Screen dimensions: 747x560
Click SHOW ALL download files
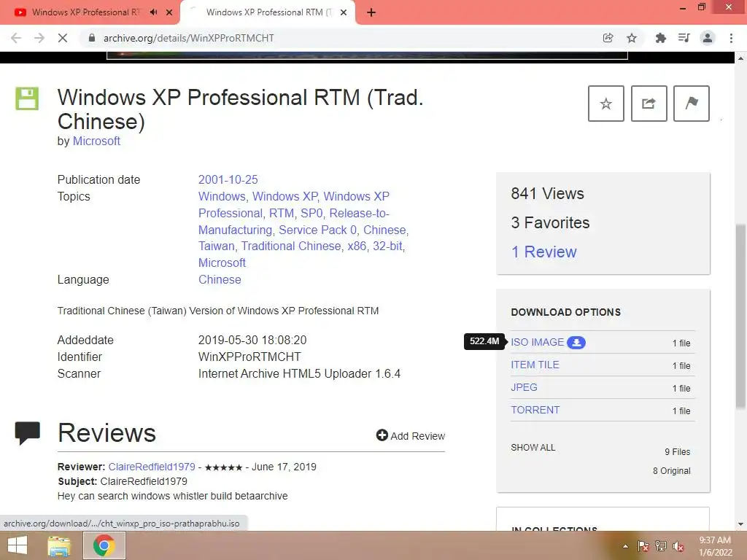(533, 448)
